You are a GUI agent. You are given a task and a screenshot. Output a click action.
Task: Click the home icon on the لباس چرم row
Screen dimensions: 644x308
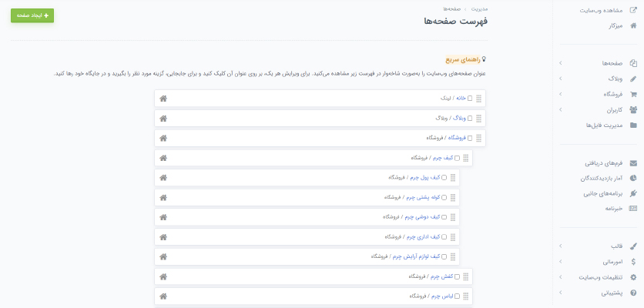tap(163, 296)
